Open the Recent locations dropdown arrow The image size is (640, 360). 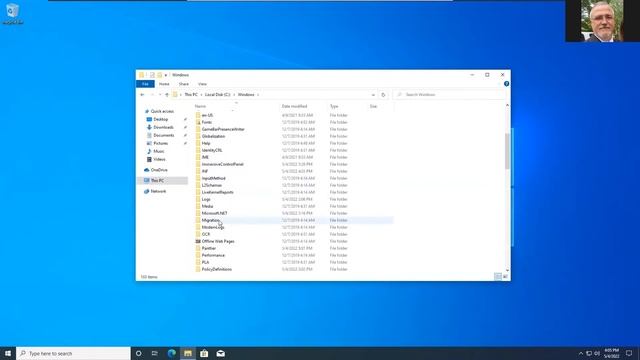tap(160, 95)
